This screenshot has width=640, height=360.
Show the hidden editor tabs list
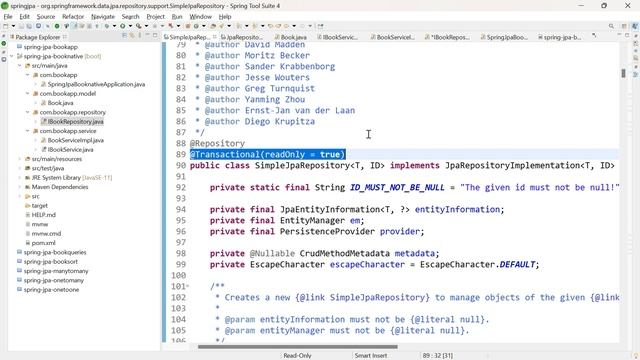594,36
